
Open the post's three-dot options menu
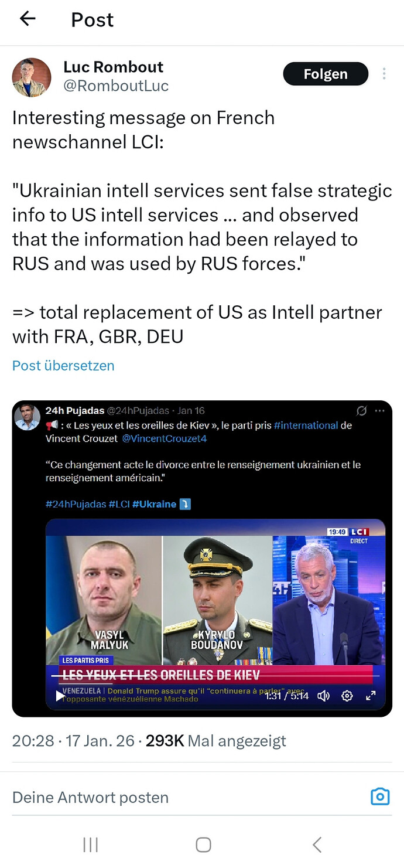tap(384, 74)
